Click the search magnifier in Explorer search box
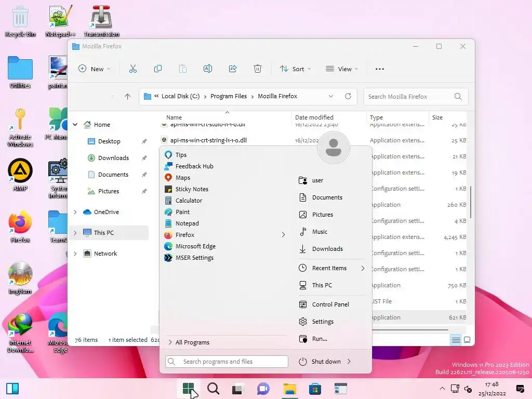The image size is (532, 399). click(x=458, y=97)
